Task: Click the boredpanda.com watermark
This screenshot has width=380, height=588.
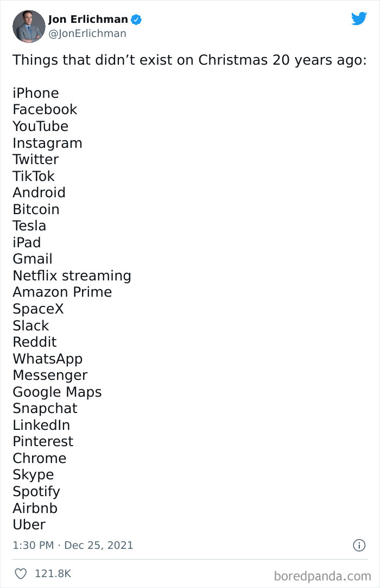Action: (322, 575)
